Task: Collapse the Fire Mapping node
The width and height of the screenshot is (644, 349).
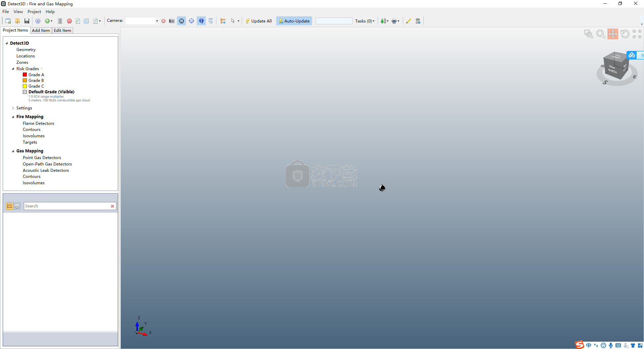Action: (13, 117)
